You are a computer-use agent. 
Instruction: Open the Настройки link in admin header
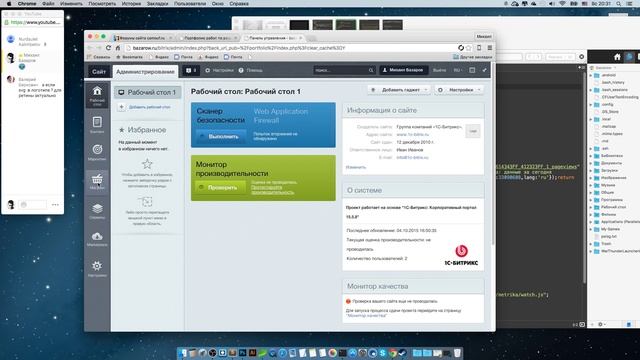click(219, 70)
